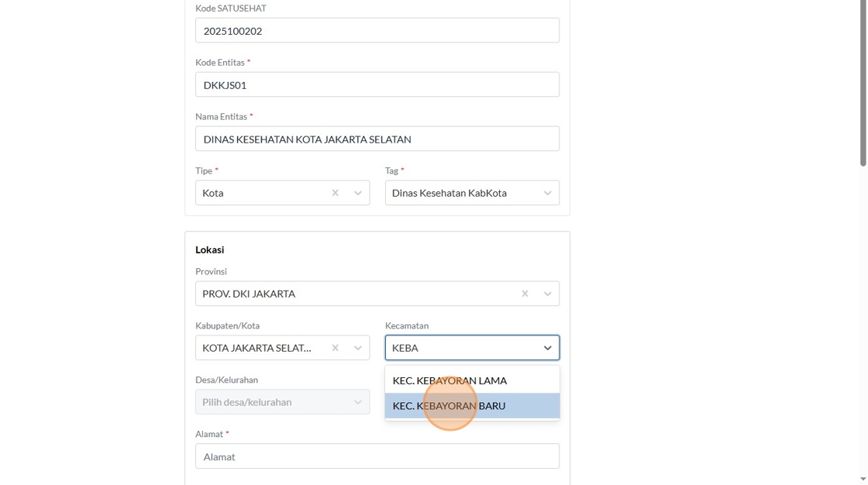
Task: Click the scroll-down arrow at bottom right
Action: click(x=863, y=480)
